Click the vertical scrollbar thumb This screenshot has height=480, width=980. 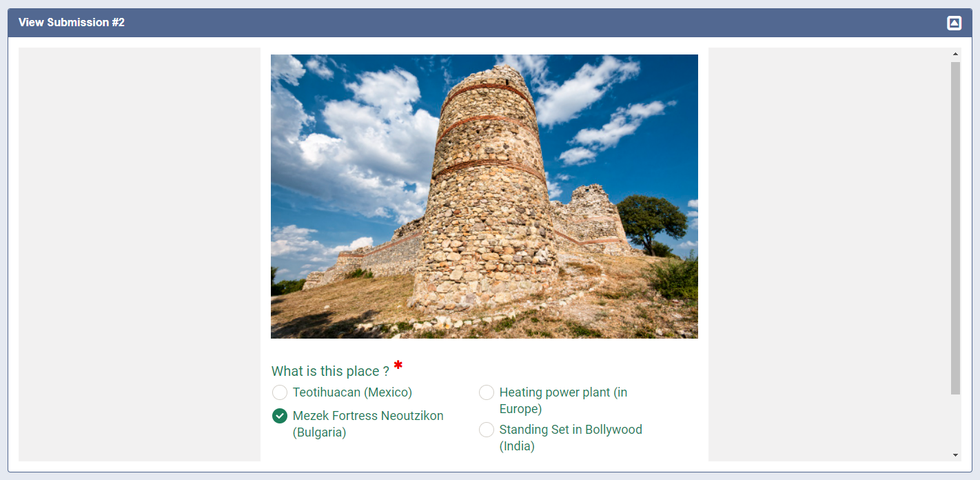click(955, 228)
